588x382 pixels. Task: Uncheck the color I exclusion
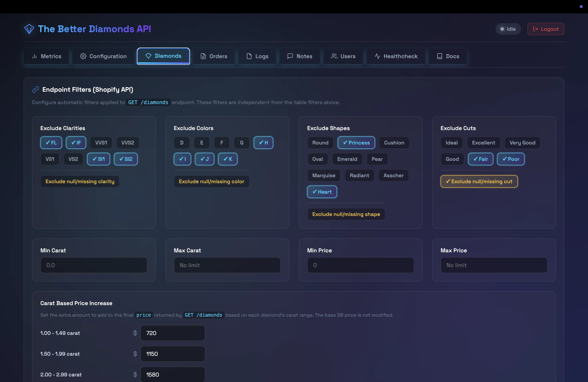(x=182, y=159)
